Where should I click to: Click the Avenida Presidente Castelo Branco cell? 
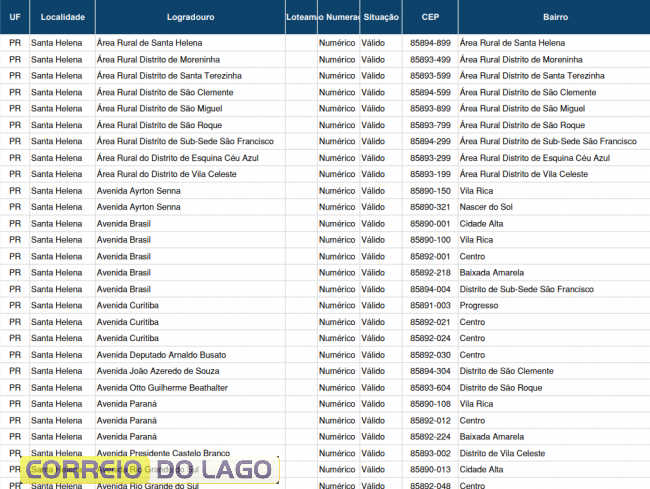tap(163, 453)
